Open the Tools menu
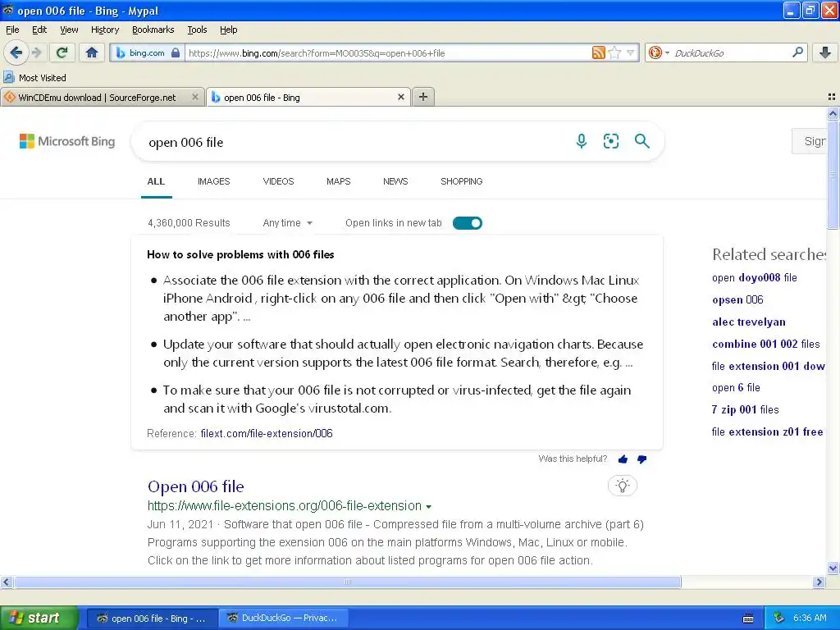 tap(197, 30)
